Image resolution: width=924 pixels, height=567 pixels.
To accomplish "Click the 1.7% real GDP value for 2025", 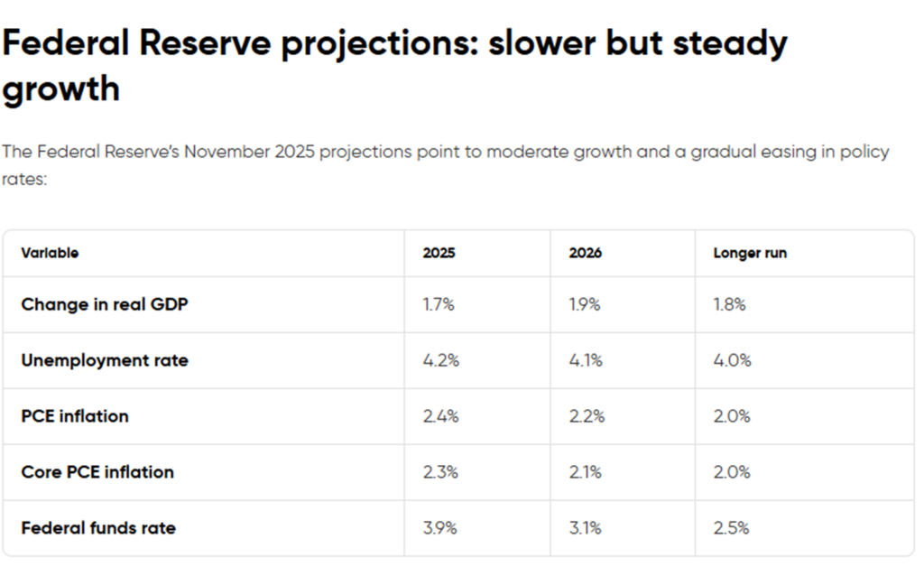I will (x=439, y=304).
